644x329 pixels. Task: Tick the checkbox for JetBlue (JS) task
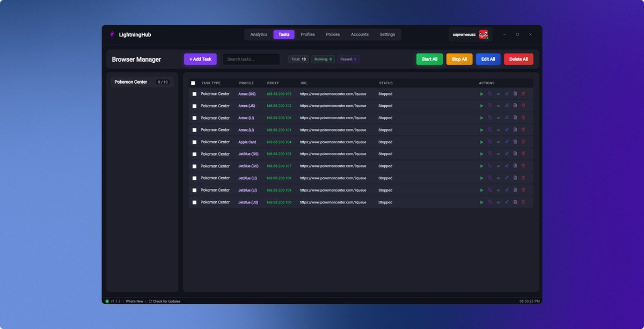[x=194, y=202]
